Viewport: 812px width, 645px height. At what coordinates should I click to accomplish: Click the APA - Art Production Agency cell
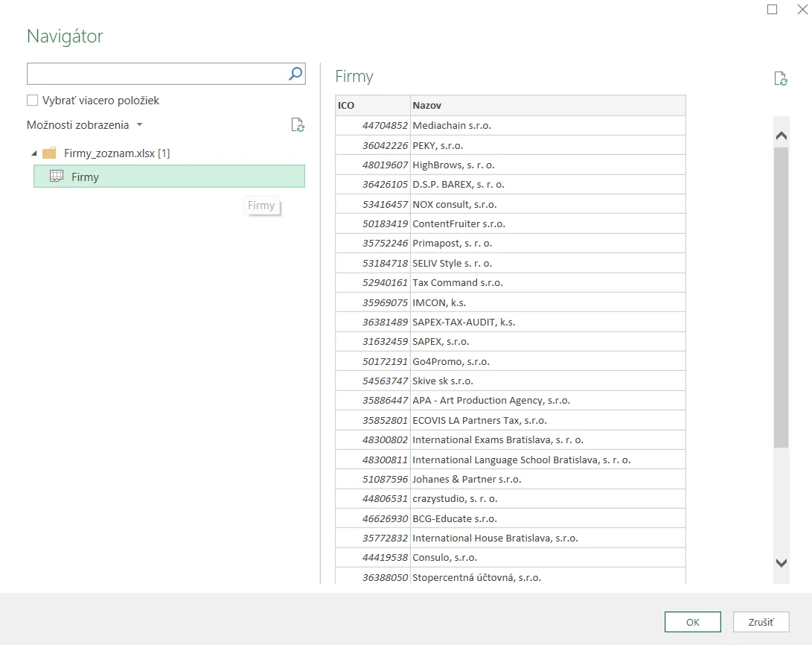click(x=548, y=401)
